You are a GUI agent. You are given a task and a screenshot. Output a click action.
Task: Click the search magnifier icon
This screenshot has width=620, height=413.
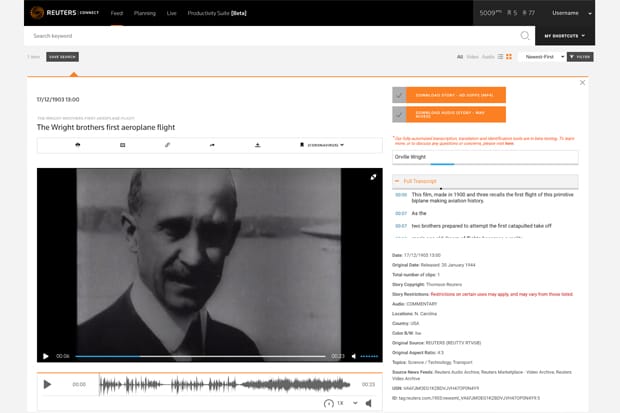pyautogui.click(x=525, y=36)
